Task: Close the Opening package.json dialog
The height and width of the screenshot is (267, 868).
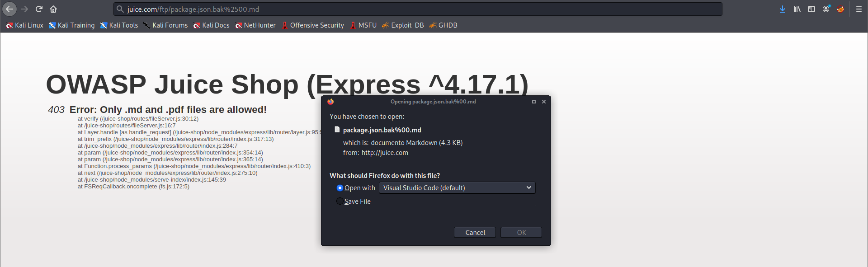Action: tap(544, 102)
